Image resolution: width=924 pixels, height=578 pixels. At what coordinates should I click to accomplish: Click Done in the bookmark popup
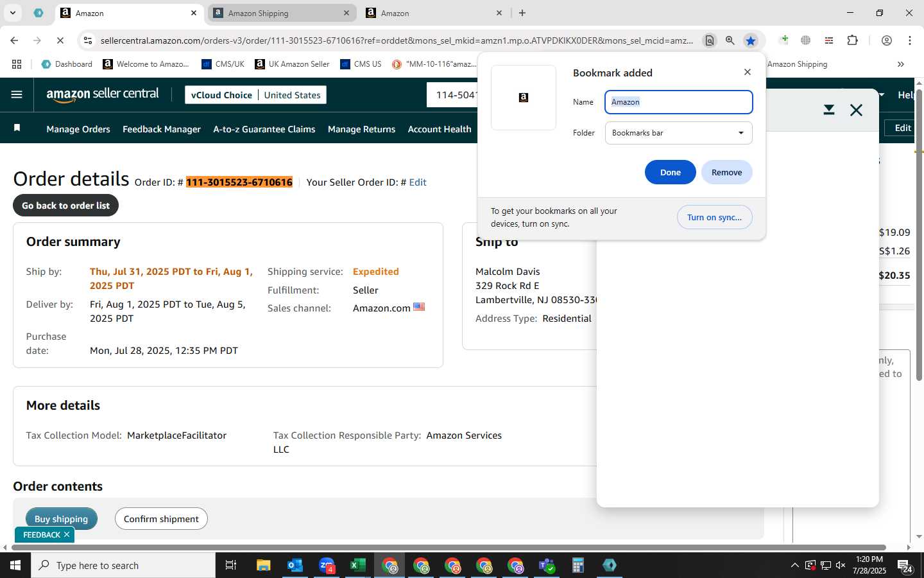(x=670, y=172)
